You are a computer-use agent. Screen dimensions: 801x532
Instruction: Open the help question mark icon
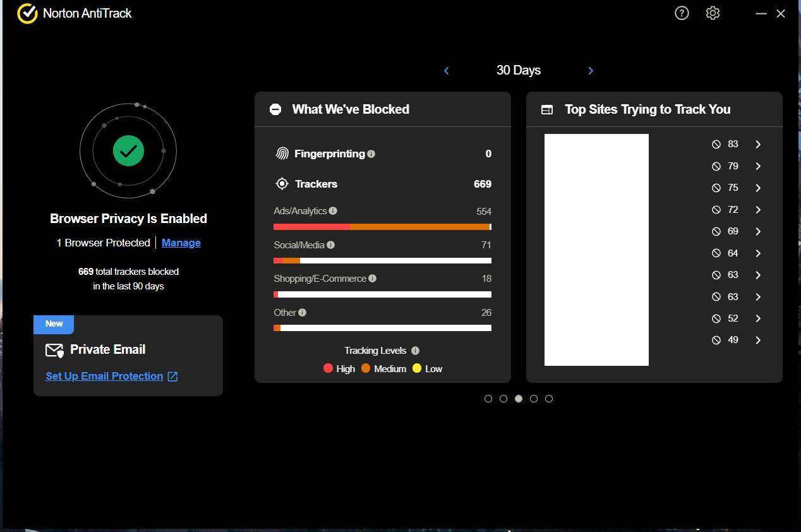(682, 13)
